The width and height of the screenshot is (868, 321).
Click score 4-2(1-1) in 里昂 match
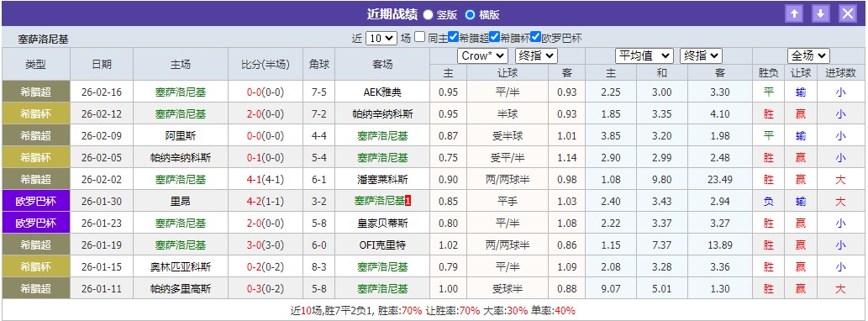click(x=266, y=201)
